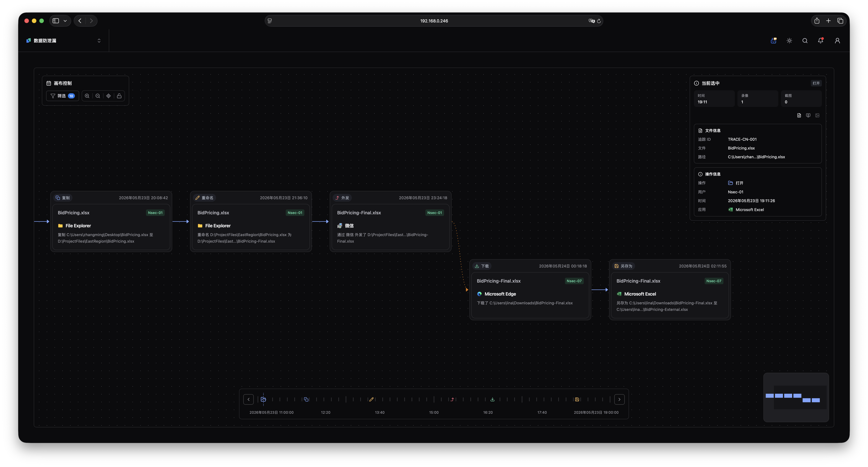Click the BidPricing-Final.xlsx title on download card

click(498, 281)
